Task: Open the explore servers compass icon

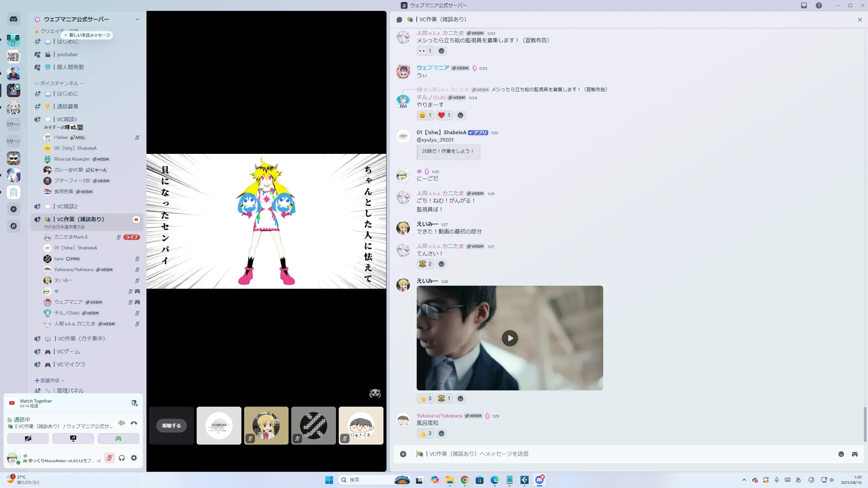Action: [x=14, y=226]
